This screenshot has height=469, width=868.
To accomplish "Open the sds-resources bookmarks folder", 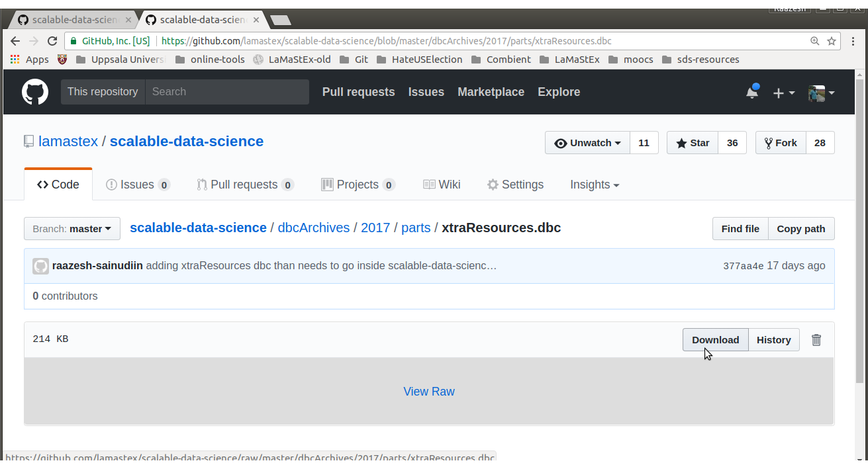I will click(x=700, y=60).
